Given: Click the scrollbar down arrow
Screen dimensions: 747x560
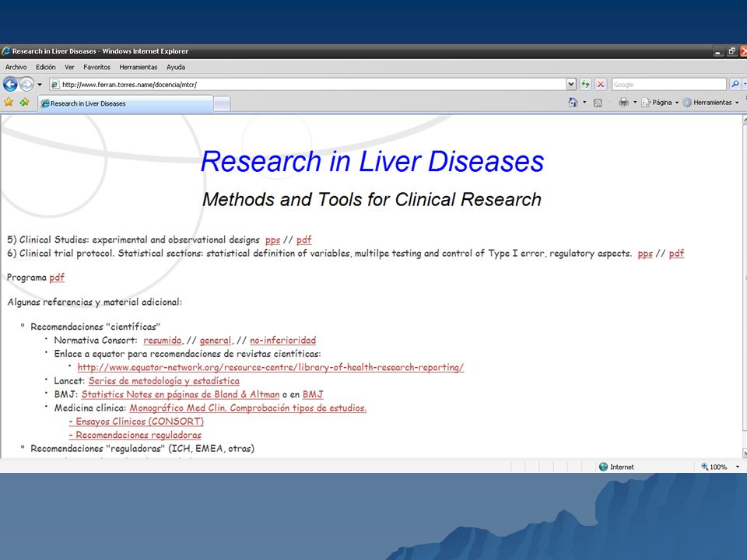Looking at the screenshot, I should coord(745,453).
